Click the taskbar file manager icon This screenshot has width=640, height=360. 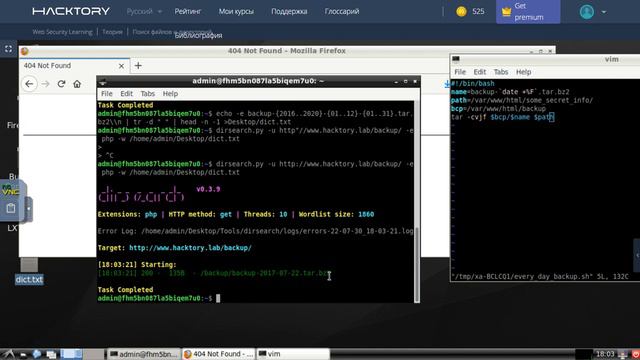tap(23, 354)
